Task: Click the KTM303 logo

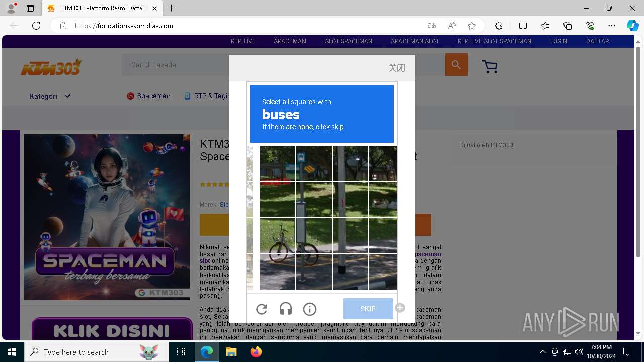Action: 51,66
